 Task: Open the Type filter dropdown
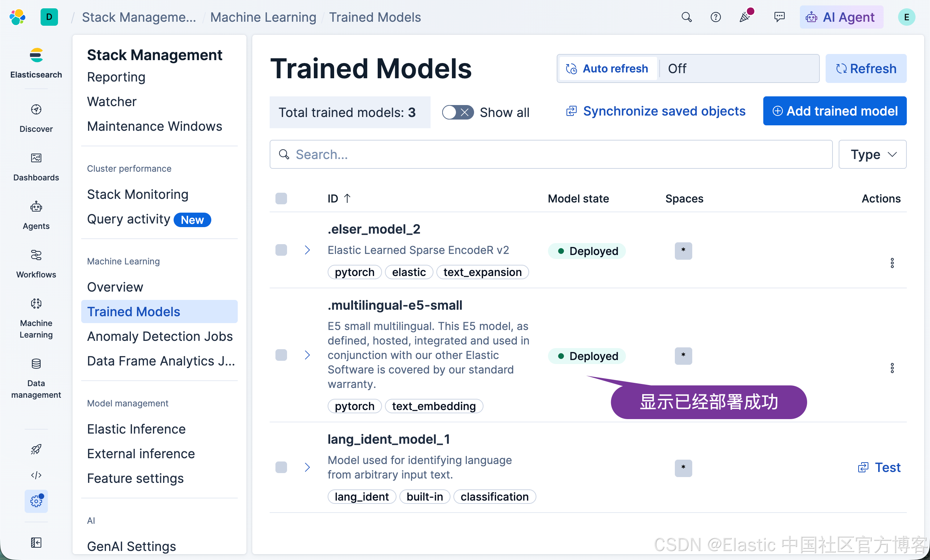coord(873,154)
